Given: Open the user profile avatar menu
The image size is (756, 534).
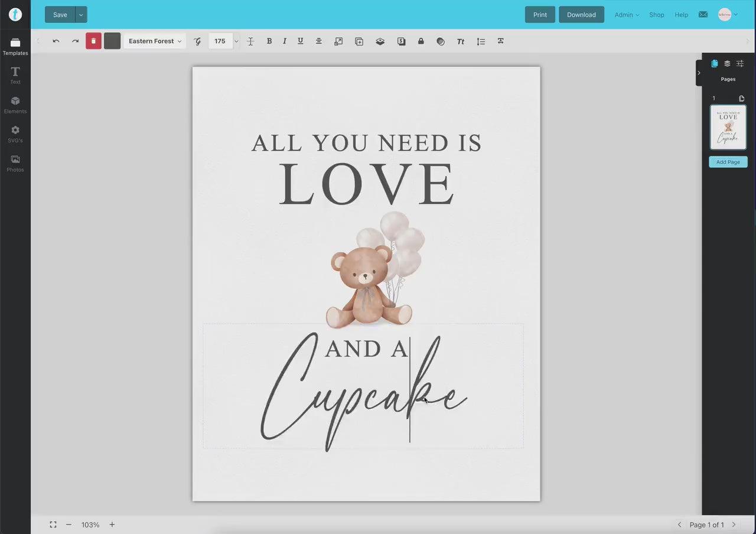Looking at the screenshot, I should pos(728,15).
